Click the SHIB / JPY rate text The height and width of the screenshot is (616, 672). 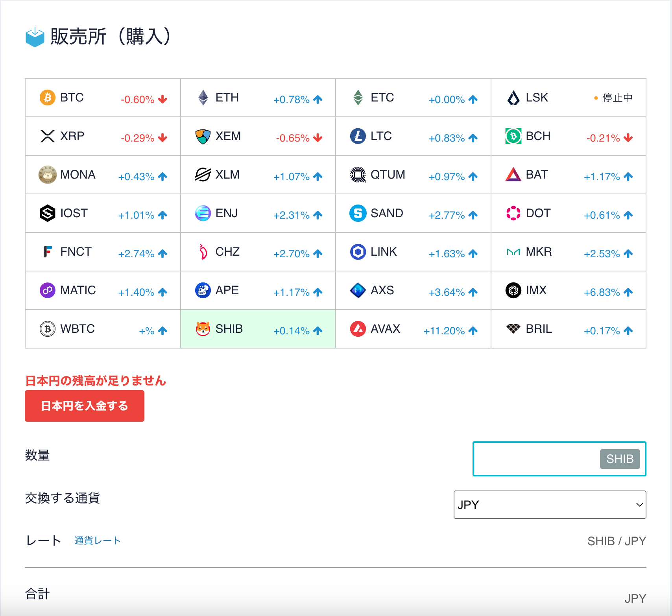point(617,541)
